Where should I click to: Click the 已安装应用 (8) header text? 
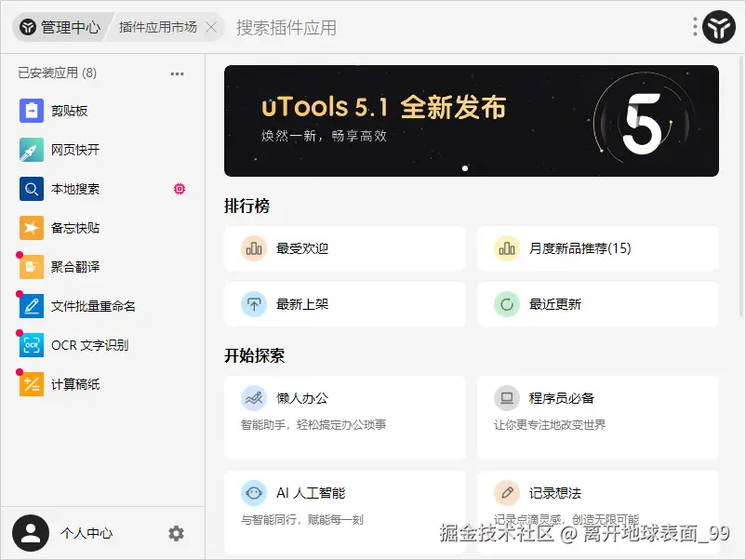click(x=57, y=73)
